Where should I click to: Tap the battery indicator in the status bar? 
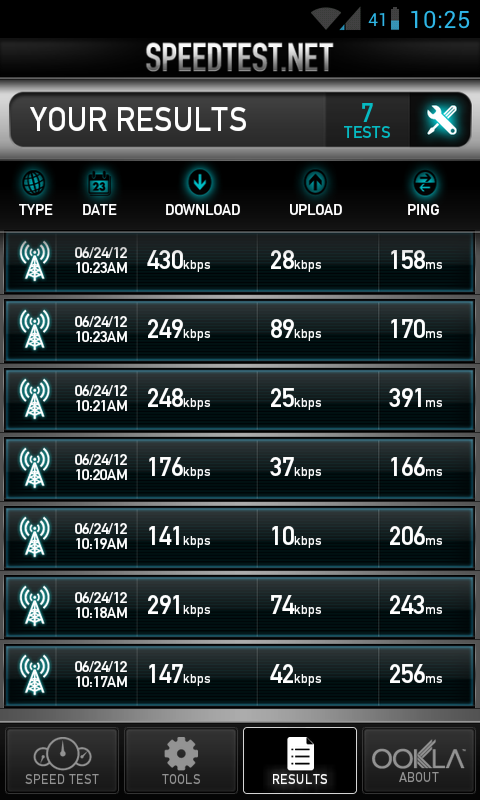(395, 19)
